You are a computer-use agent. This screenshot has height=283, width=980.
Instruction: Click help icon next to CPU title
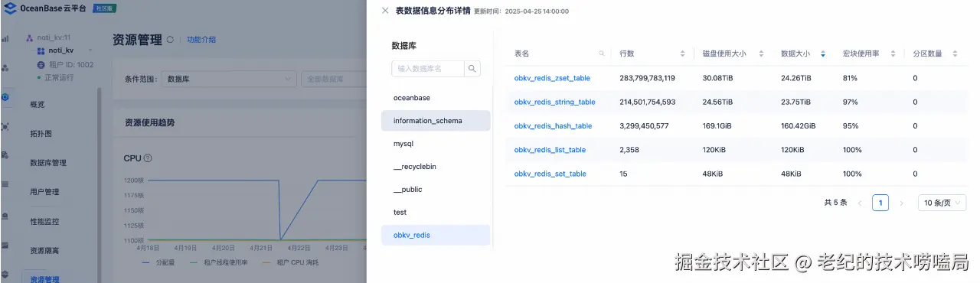point(148,158)
